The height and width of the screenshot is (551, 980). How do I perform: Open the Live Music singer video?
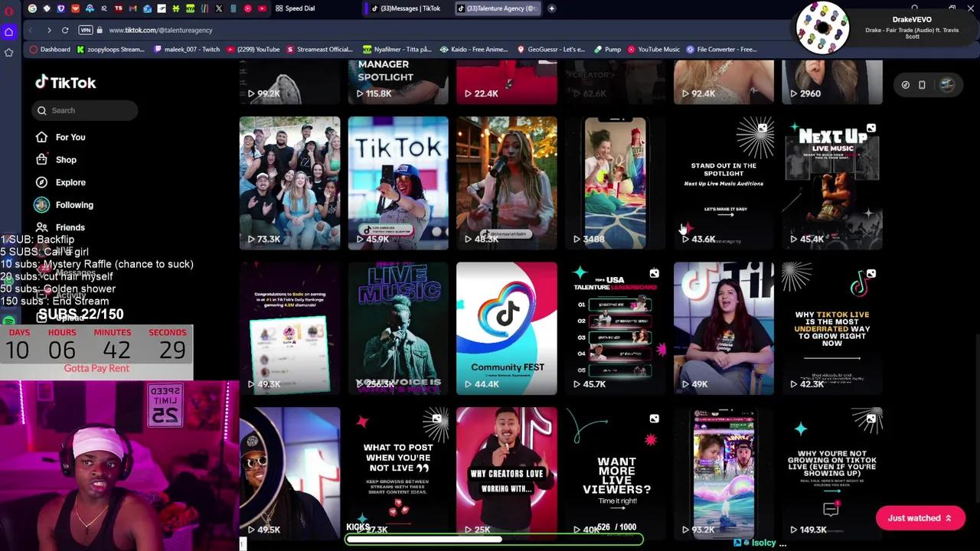point(398,328)
